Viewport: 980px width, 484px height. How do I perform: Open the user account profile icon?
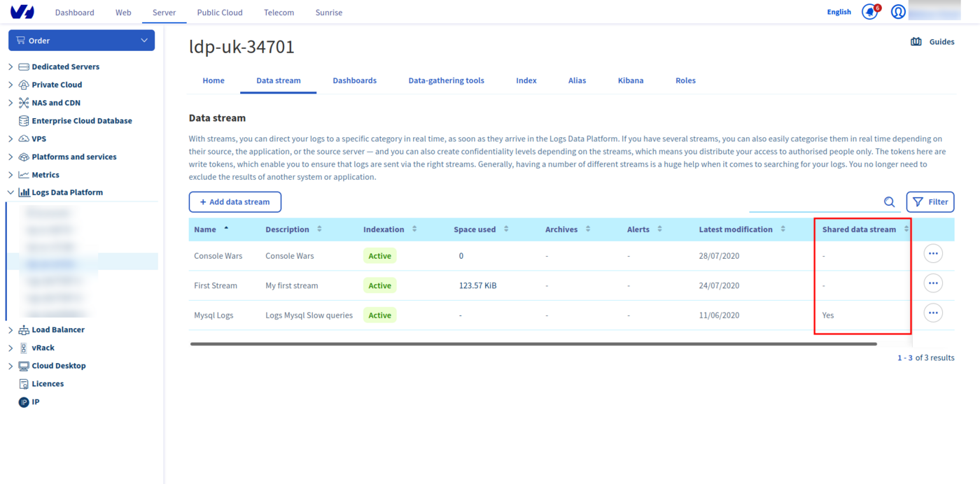pyautogui.click(x=898, y=12)
